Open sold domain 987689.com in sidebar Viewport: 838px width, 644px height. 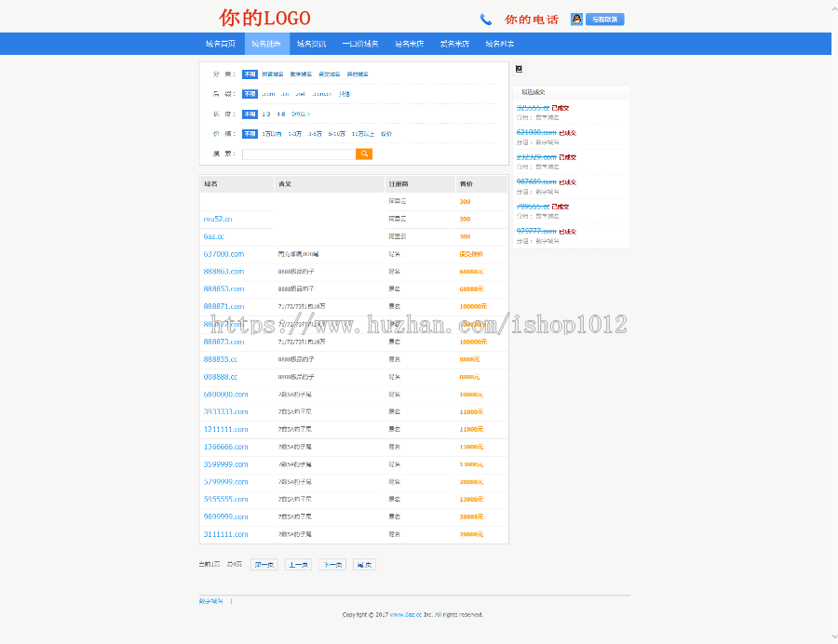(x=536, y=182)
